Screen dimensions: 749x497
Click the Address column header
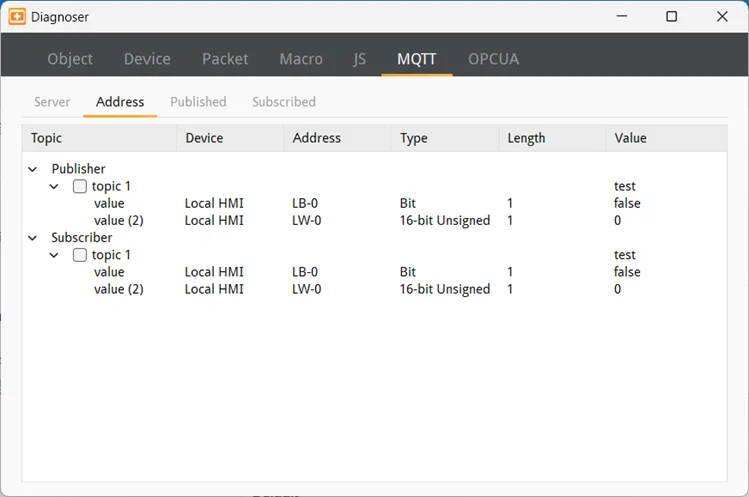pyautogui.click(x=337, y=138)
